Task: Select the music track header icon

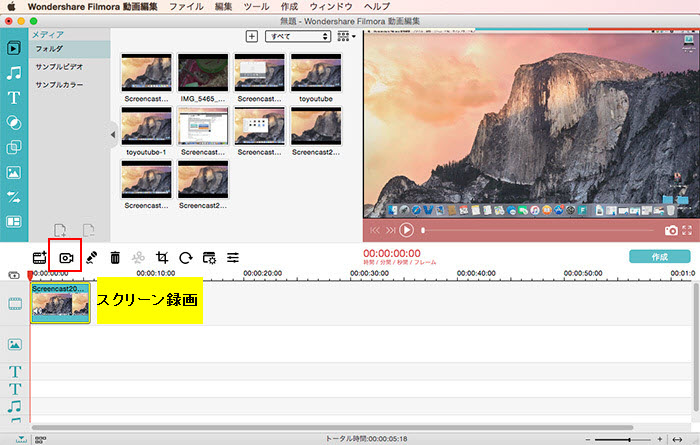Action: [x=15, y=406]
